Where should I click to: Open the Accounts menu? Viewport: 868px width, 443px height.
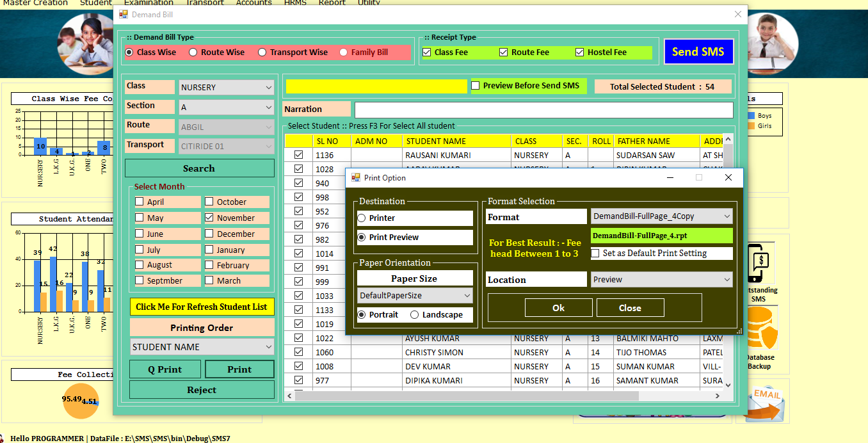tap(253, 3)
